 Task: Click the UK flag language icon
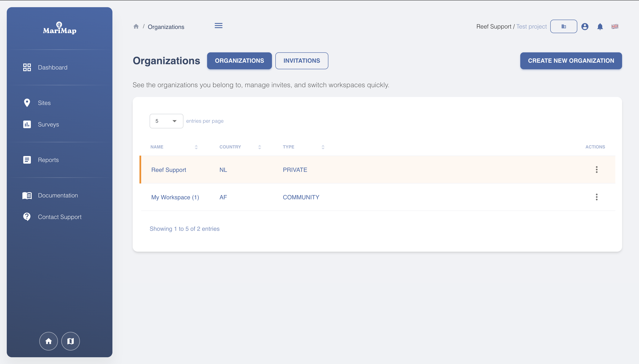tap(615, 26)
